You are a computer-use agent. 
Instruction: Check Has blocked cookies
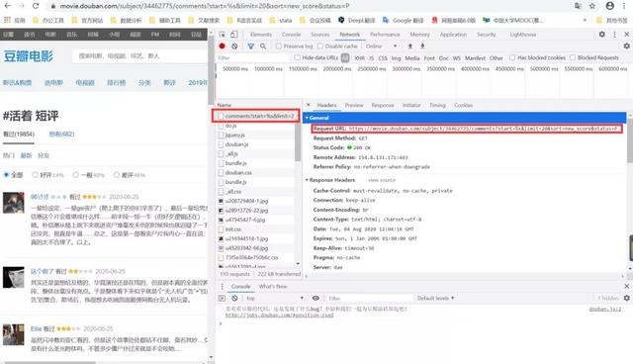point(512,58)
